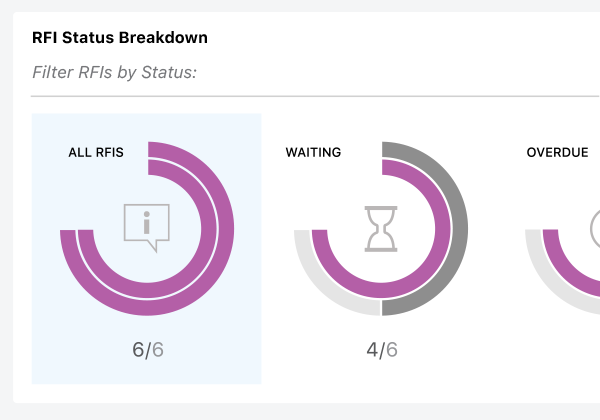Select the OVERDUE filter label
The image size is (600, 420).
[x=557, y=152]
